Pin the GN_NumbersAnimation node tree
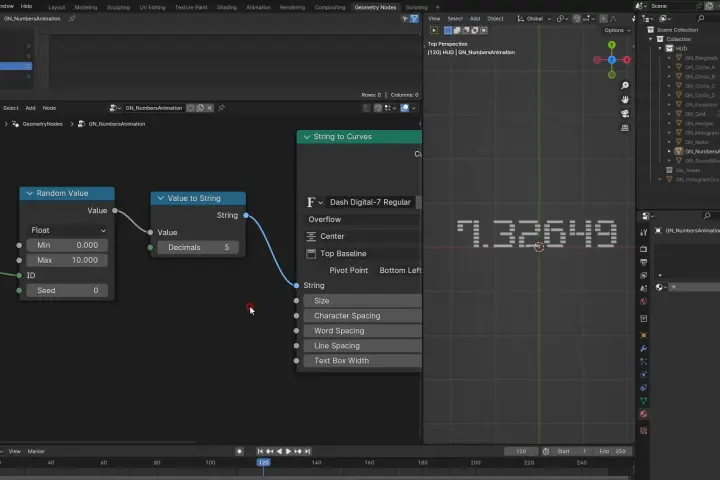This screenshot has height=480, width=720. [221, 108]
